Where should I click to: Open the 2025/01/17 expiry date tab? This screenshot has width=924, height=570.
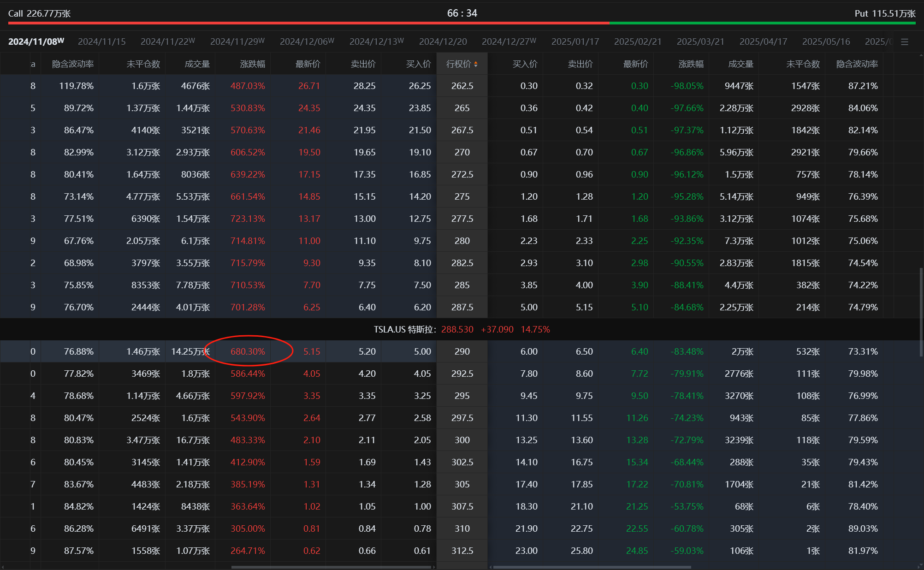(x=575, y=42)
